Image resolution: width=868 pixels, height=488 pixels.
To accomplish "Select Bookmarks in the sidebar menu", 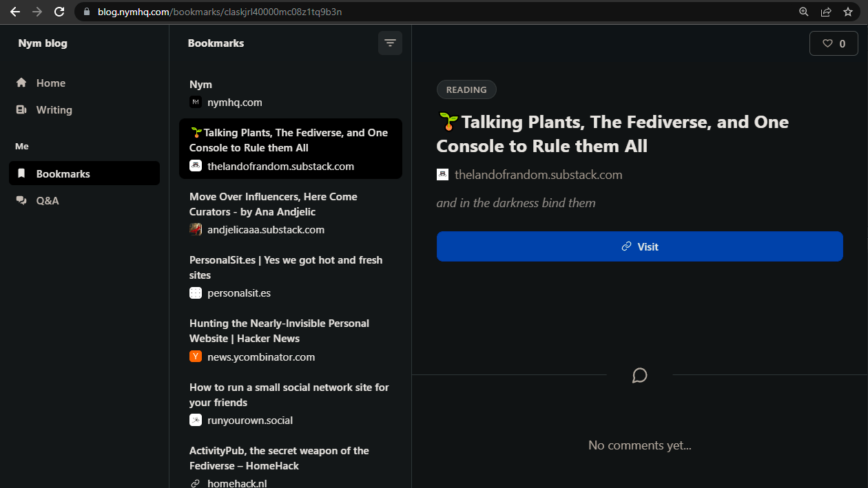I will 84,173.
